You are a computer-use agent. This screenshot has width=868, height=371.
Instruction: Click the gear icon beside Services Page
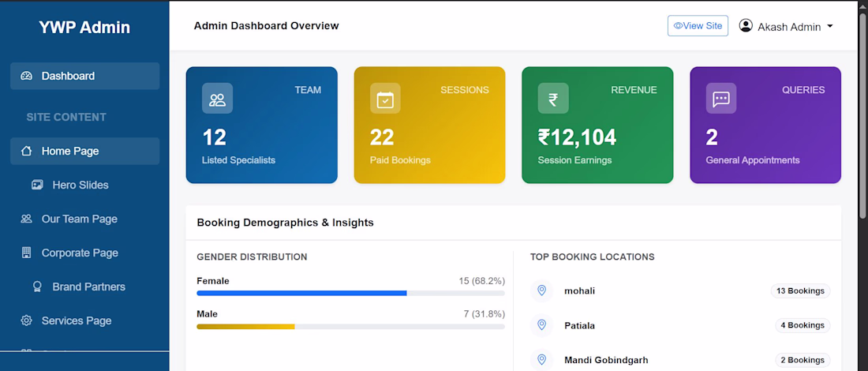26,320
